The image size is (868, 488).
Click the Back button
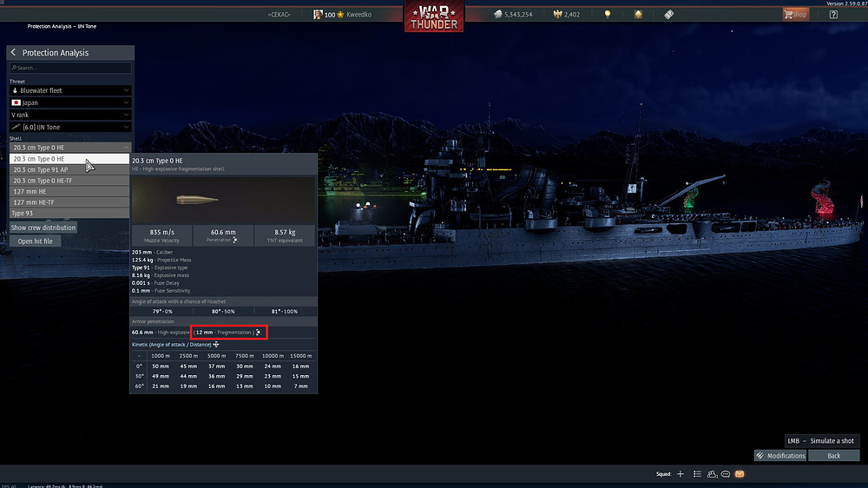pyautogui.click(x=833, y=455)
